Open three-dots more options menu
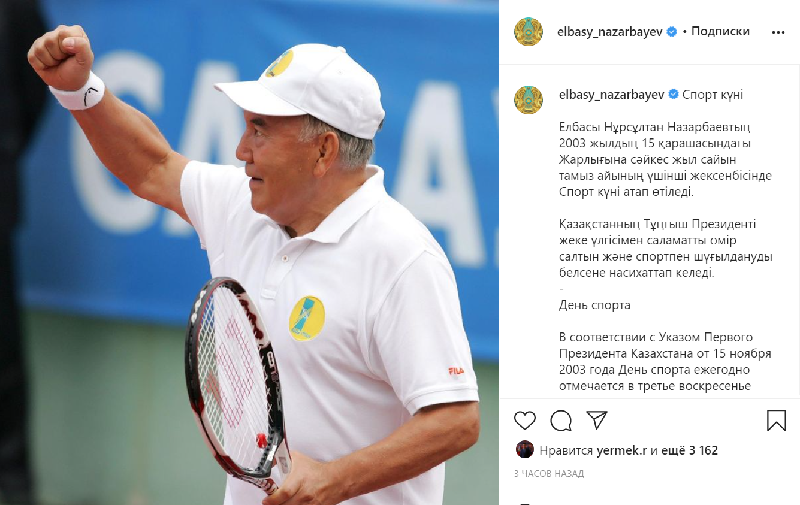The width and height of the screenshot is (800, 505). [778, 32]
